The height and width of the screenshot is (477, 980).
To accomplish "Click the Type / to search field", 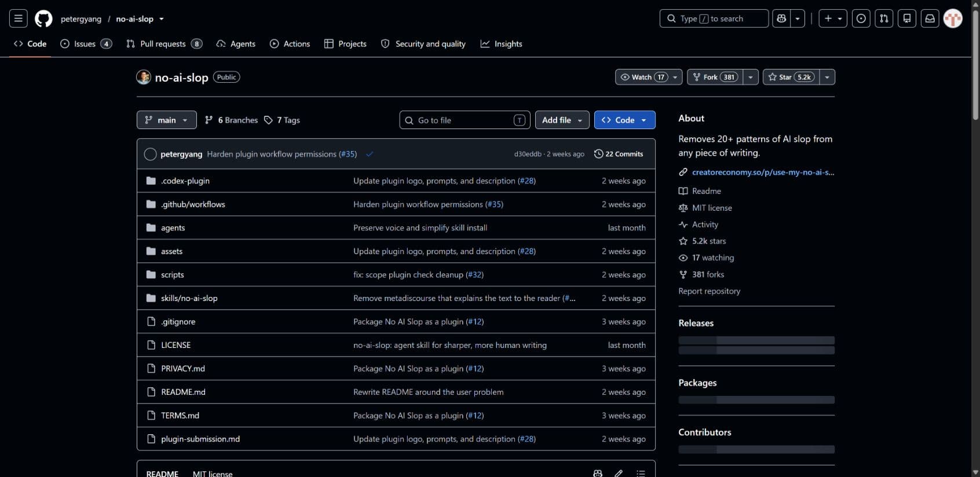I will pos(714,19).
